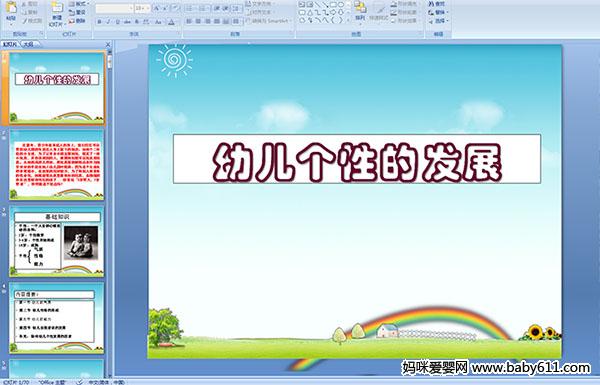Viewport: 600px width, 385px height.
Task: Open the Replace dropdown in Editing group
Action: click(437, 12)
